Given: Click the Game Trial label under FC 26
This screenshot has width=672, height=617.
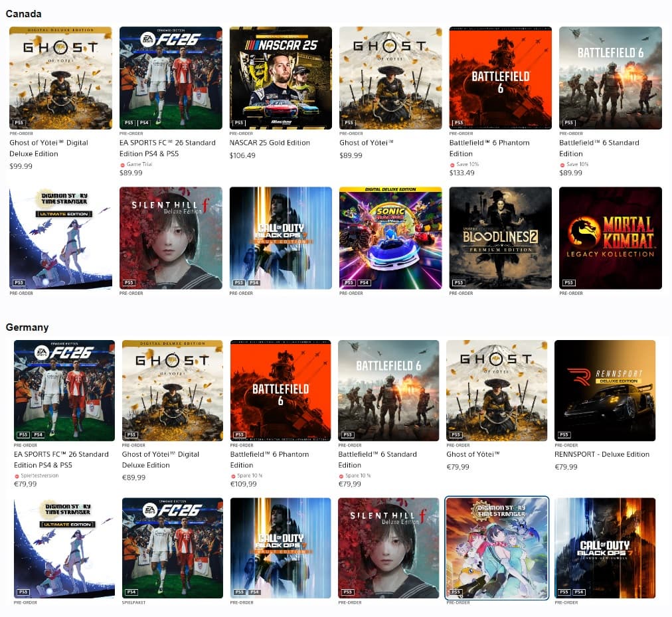Looking at the screenshot, I should [x=139, y=164].
